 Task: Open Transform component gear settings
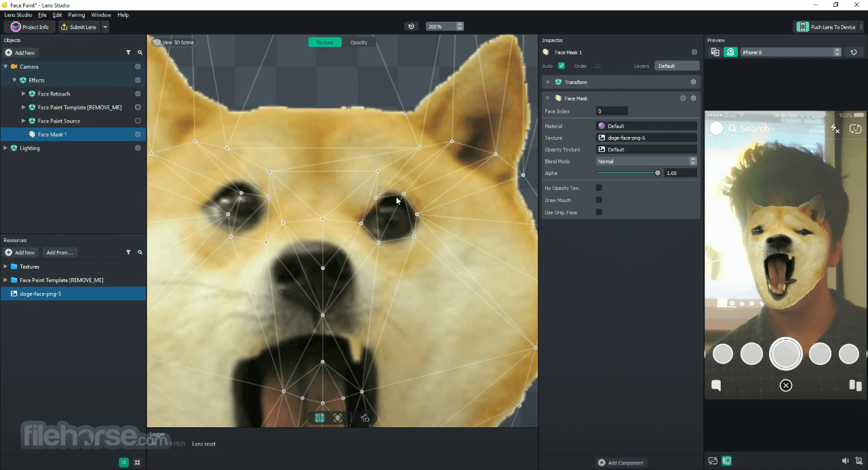[x=693, y=82]
